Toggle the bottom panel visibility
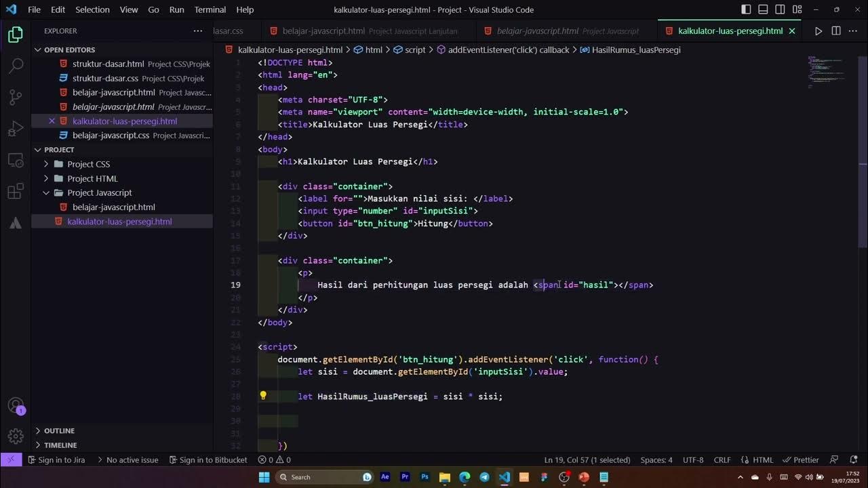 764,9
